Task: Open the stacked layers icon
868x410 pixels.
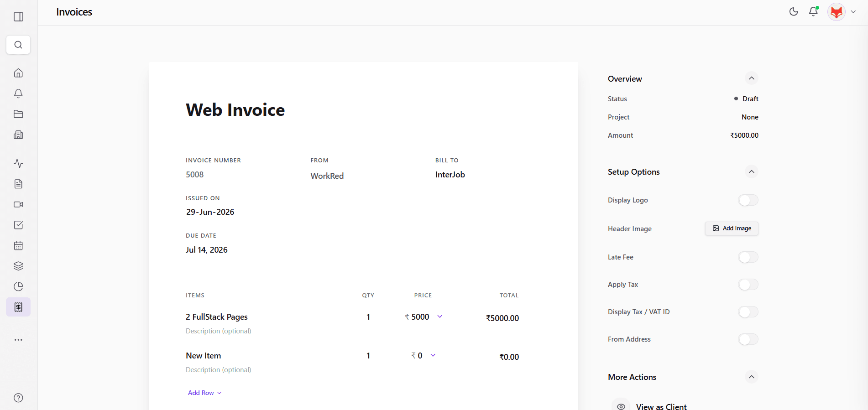Action: pyautogui.click(x=18, y=266)
